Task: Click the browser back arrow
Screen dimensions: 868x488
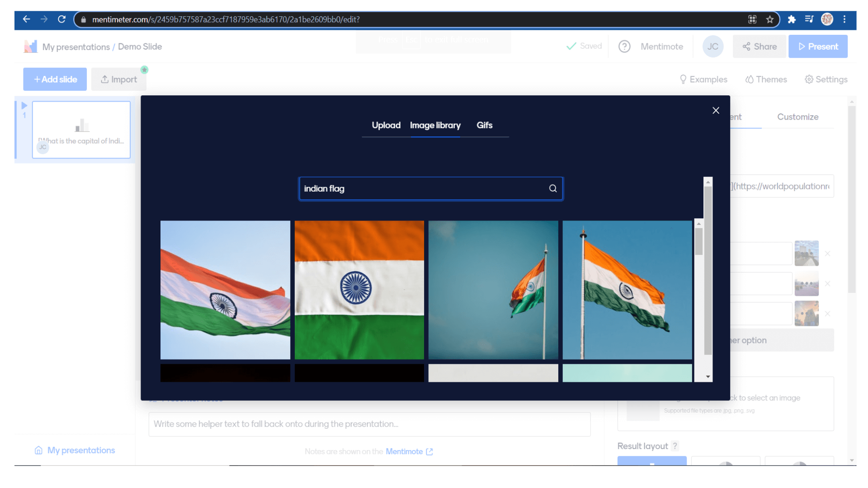Action: [x=27, y=19]
